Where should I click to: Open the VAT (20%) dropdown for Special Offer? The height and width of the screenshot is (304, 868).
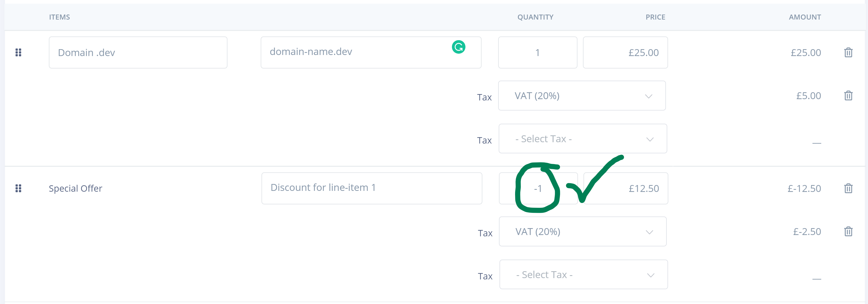coord(583,231)
